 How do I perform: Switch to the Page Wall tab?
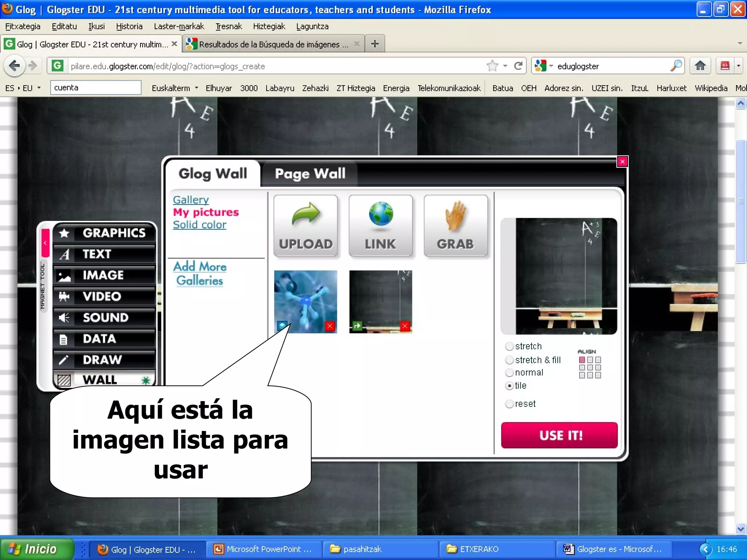pyautogui.click(x=310, y=174)
